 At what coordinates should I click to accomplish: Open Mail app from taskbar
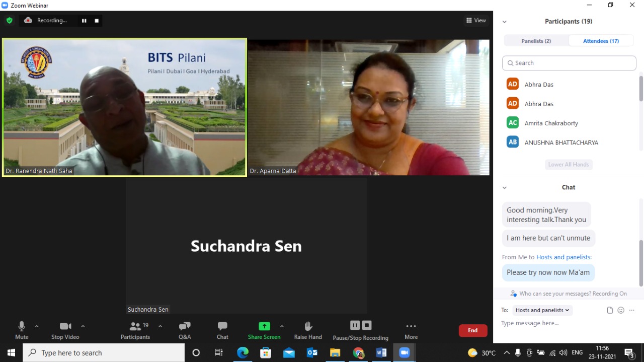click(x=289, y=352)
